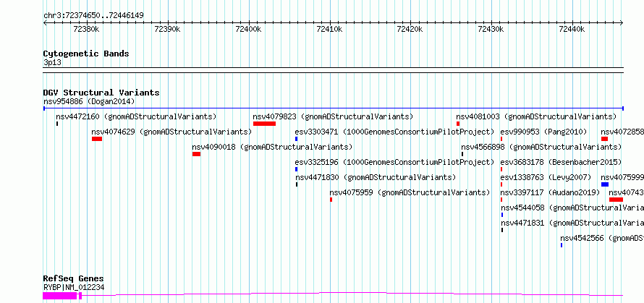644x303 pixels.
Task: Click the 72420k ruler position
Action: pyautogui.click(x=410, y=29)
